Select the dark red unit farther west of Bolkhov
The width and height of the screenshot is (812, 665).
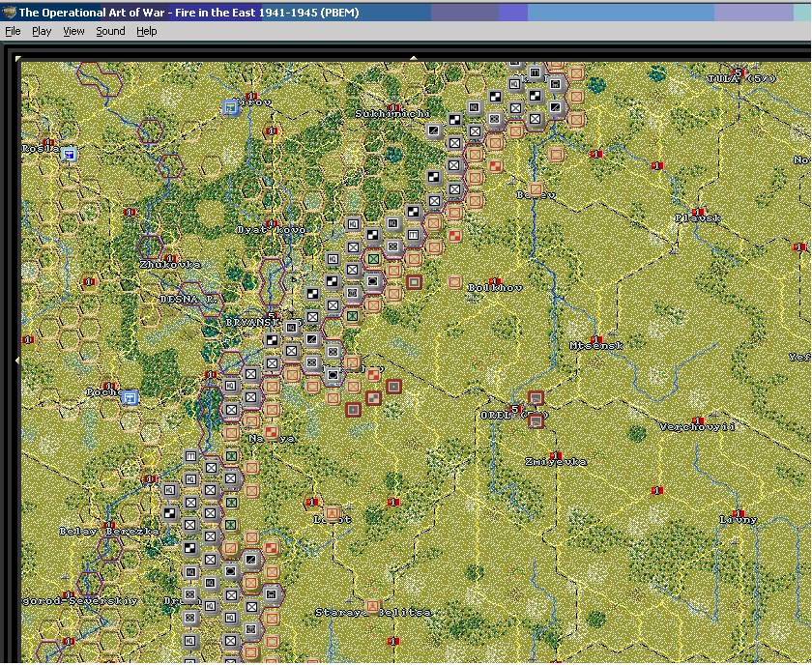(x=414, y=282)
